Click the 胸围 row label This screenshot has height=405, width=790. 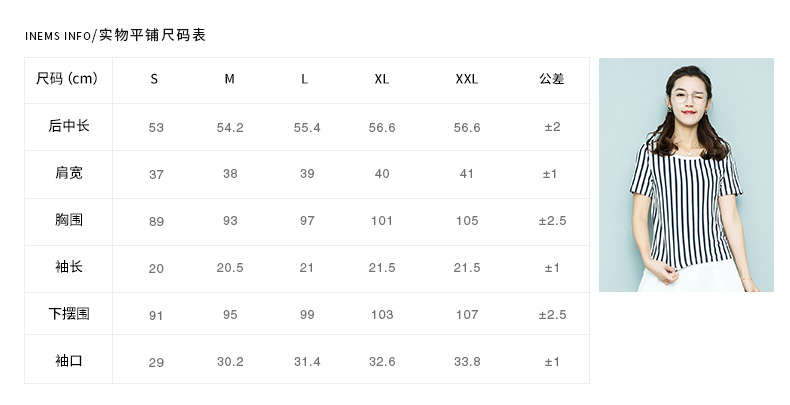(x=68, y=220)
